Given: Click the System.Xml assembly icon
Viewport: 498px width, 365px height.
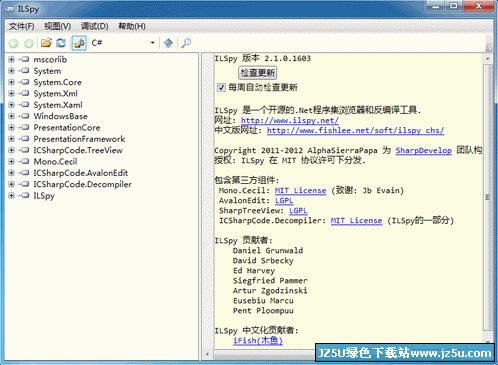Looking at the screenshot, I should pyautogui.click(x=25, y=93).
